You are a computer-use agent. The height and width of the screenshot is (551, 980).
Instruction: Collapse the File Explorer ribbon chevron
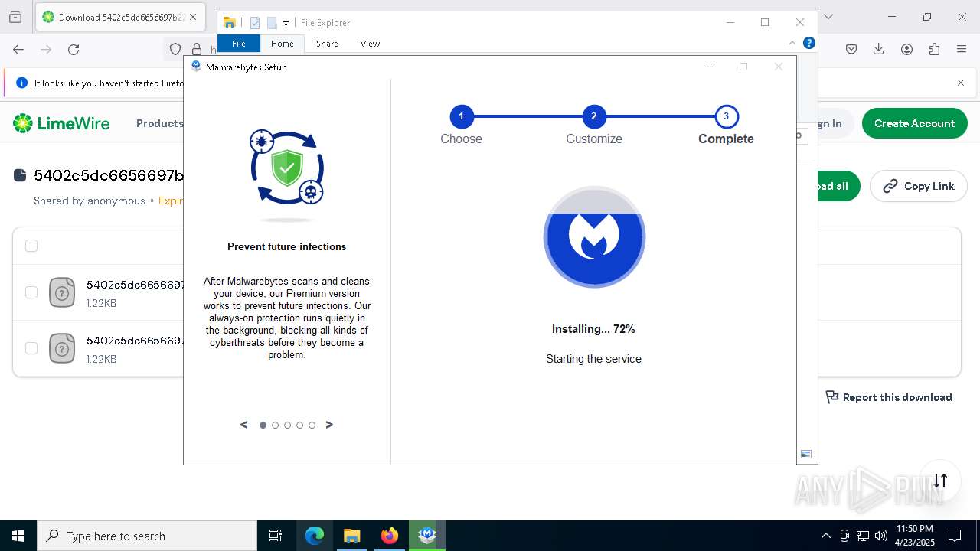[x=792, y=43]
